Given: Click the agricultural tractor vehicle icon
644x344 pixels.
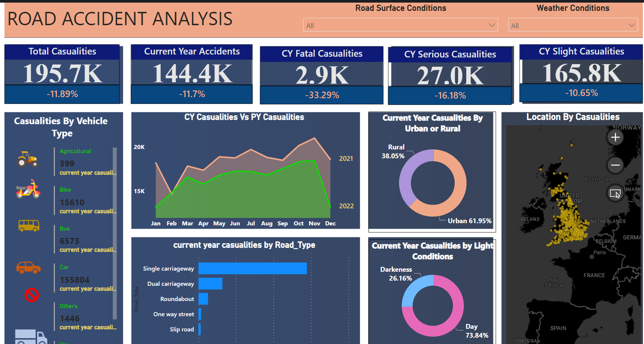Looking at the screenshot, I should (27, 159).
